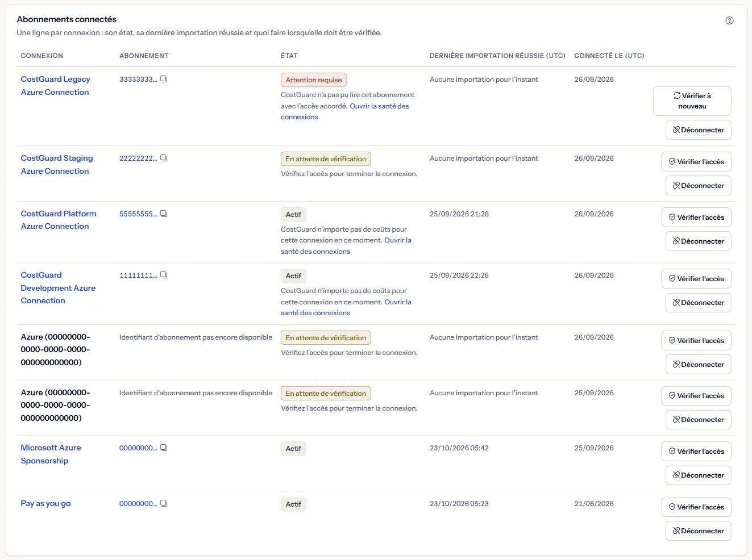Open subscription link 33333333…
This screenshot has height=560, width=752.
[x=138, y=79]
